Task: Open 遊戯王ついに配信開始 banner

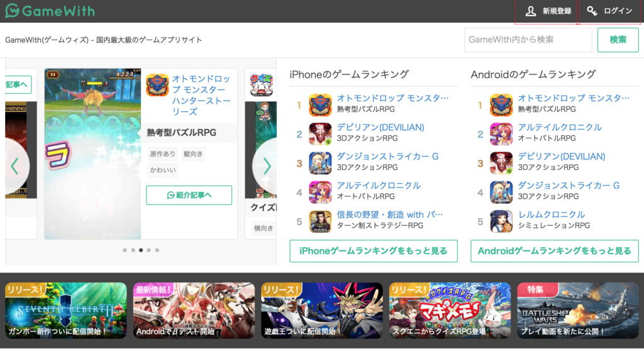Action: (322, 310)
